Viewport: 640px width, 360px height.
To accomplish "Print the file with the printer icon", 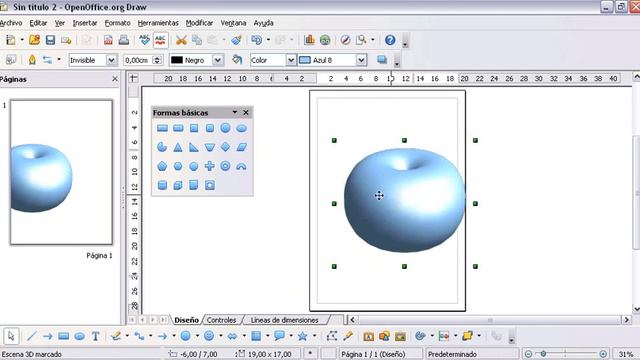I will tap(124, 40).
